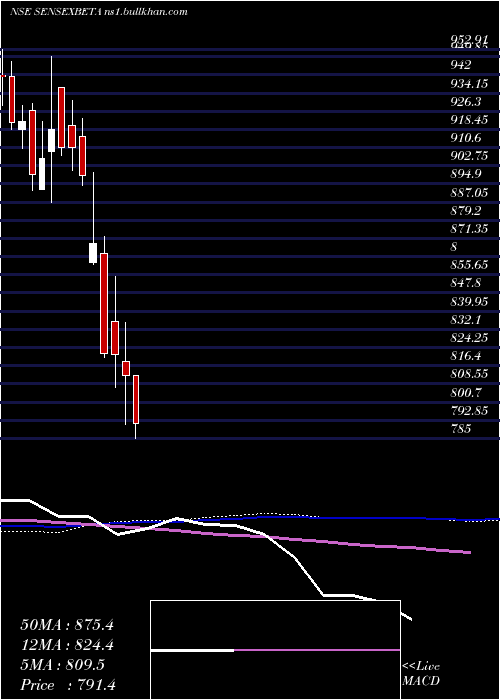
Task: Click the last red candlestick near 800
Action: point(136,400)
